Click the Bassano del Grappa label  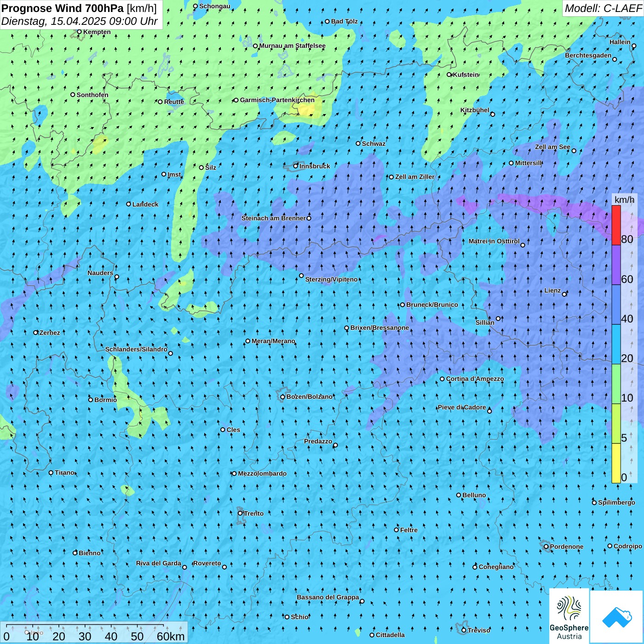(328, 597)
